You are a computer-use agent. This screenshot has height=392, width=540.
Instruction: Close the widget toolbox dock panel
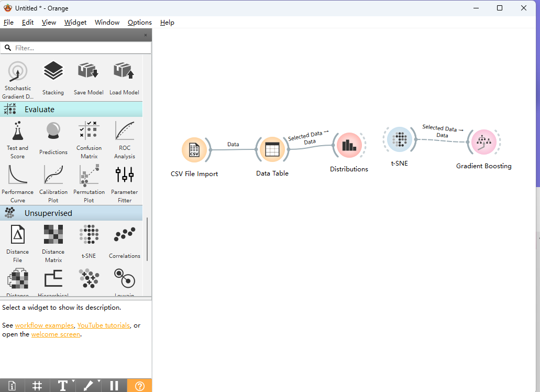145,35
